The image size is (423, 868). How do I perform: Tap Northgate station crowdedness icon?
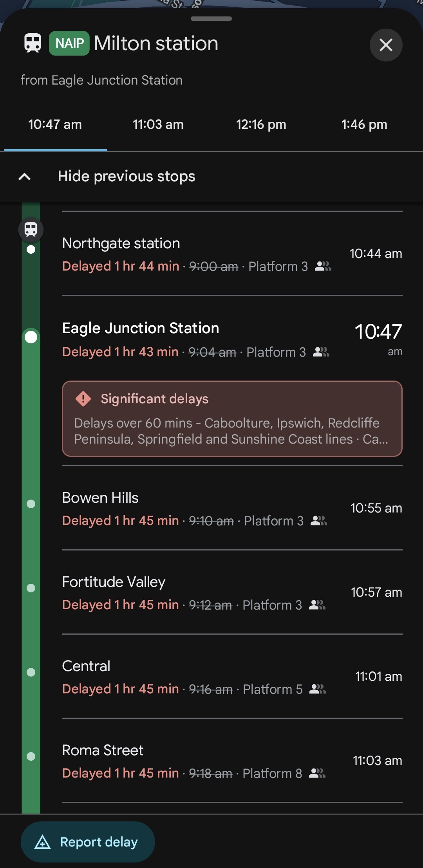(323, 267)
